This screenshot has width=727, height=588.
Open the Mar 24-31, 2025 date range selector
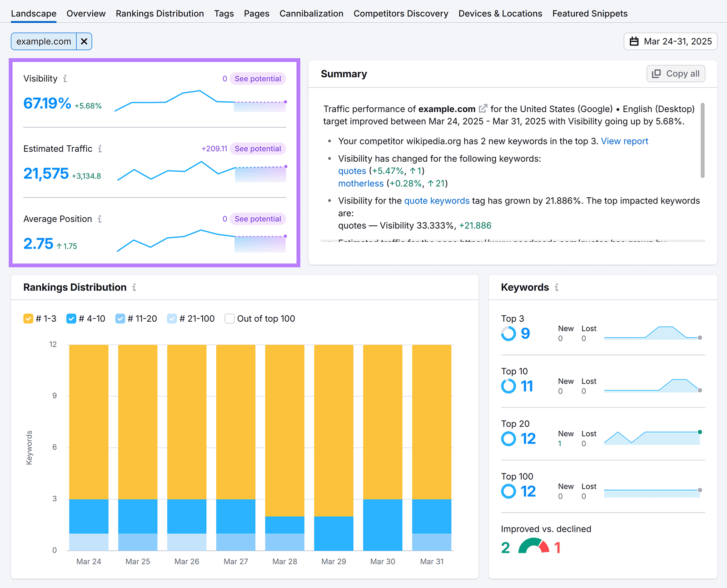coord(670,41)
